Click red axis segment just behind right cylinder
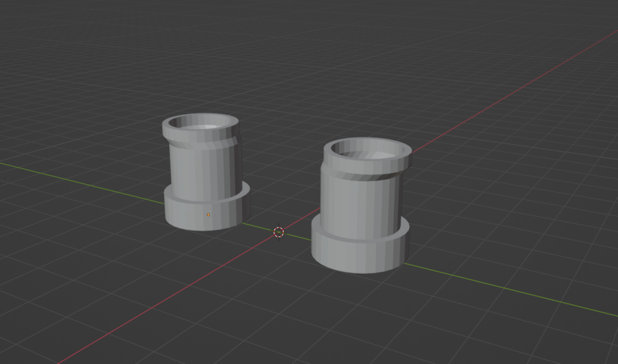 coord(422,143)
